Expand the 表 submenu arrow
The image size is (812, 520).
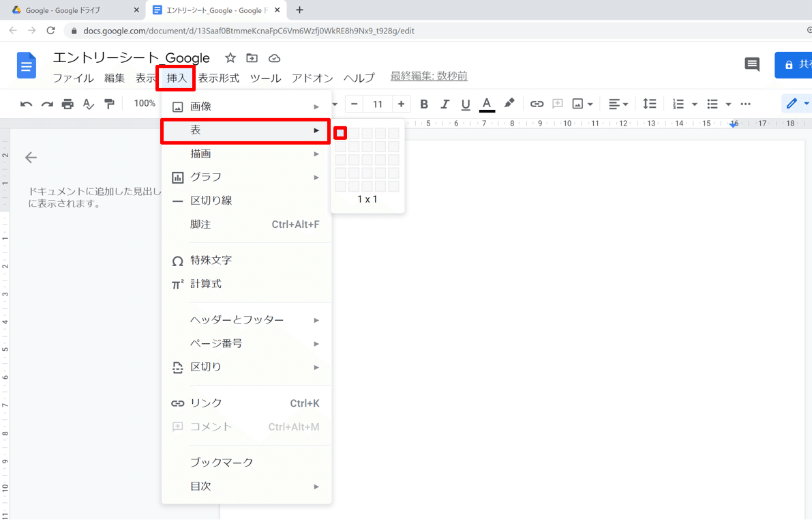pyautogui.click(x=316, y=130)
